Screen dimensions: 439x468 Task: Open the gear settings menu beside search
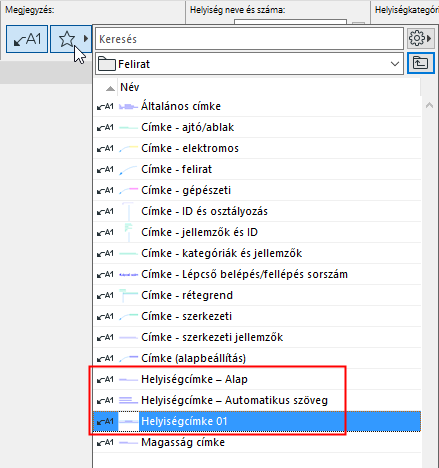click(420, 38)
